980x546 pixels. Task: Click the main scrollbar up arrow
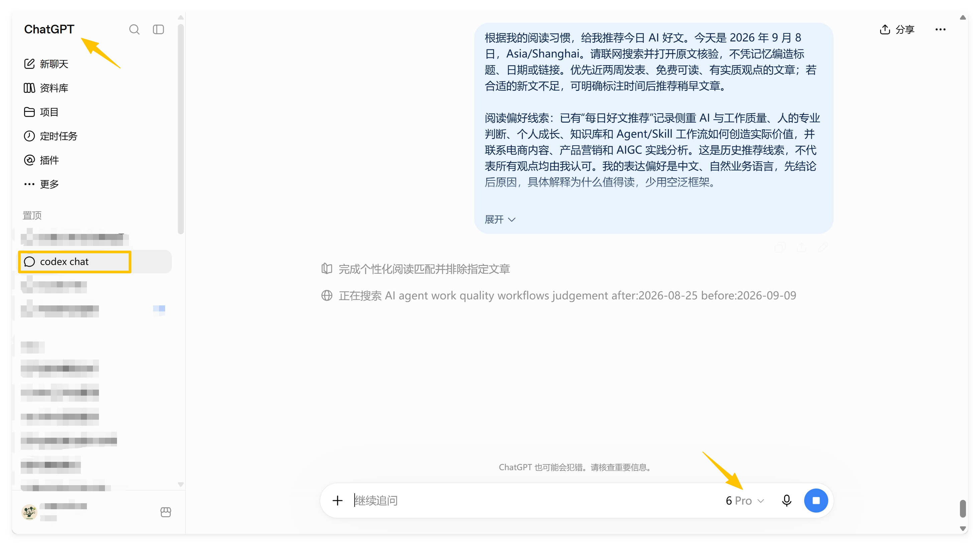963,17
